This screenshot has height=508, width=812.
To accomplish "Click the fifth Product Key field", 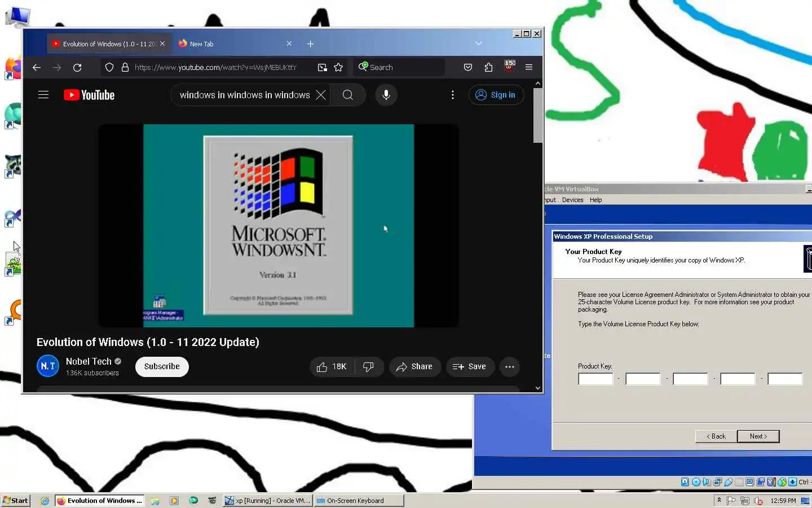I will tap(785, 379).
